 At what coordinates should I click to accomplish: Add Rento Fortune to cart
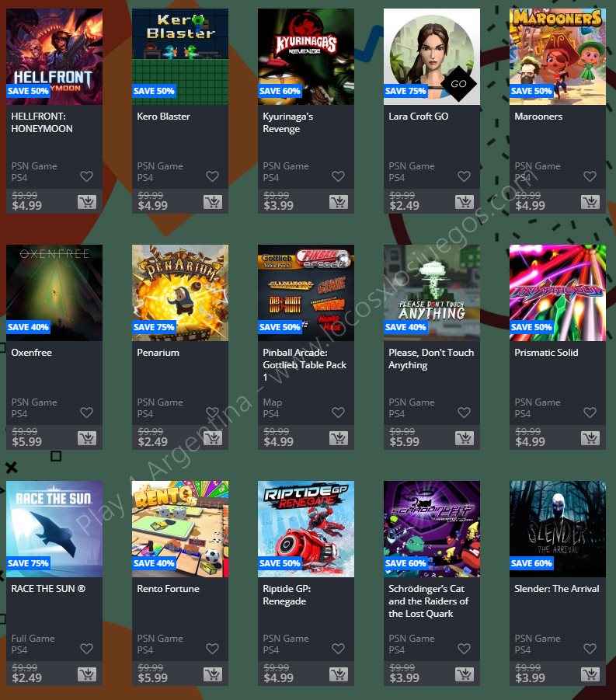[x=212, y=675]
